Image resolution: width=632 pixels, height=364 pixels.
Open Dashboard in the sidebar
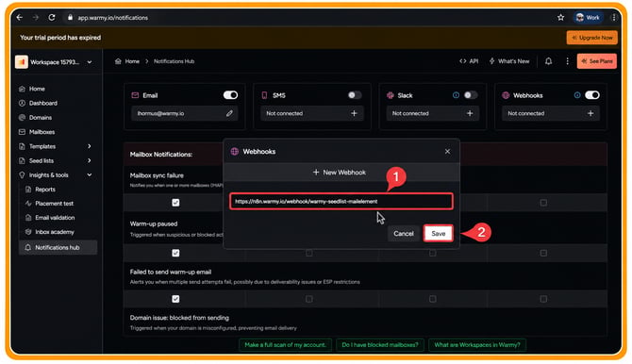point(42,103)
